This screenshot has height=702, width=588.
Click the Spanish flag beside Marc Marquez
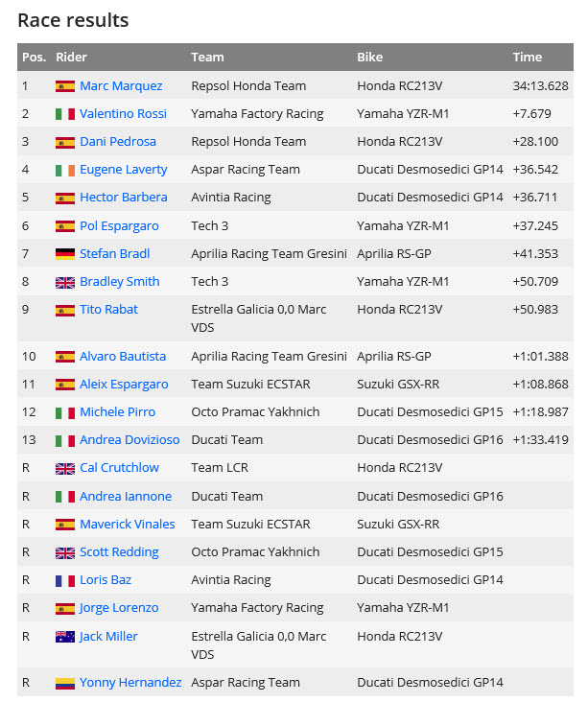(x=65, y=86)
